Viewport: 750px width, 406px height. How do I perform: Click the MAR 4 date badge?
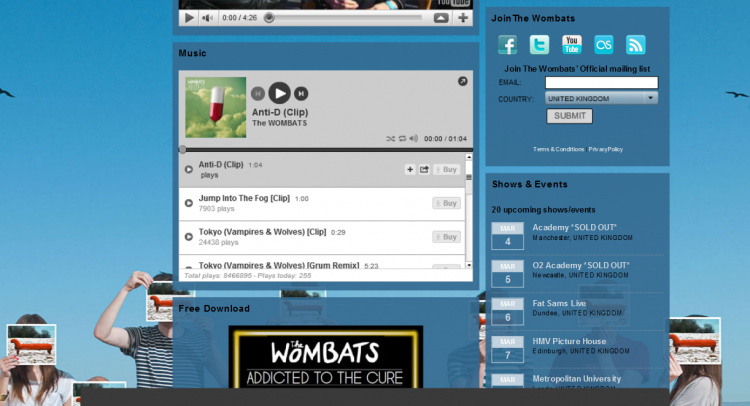click(507, 236)
